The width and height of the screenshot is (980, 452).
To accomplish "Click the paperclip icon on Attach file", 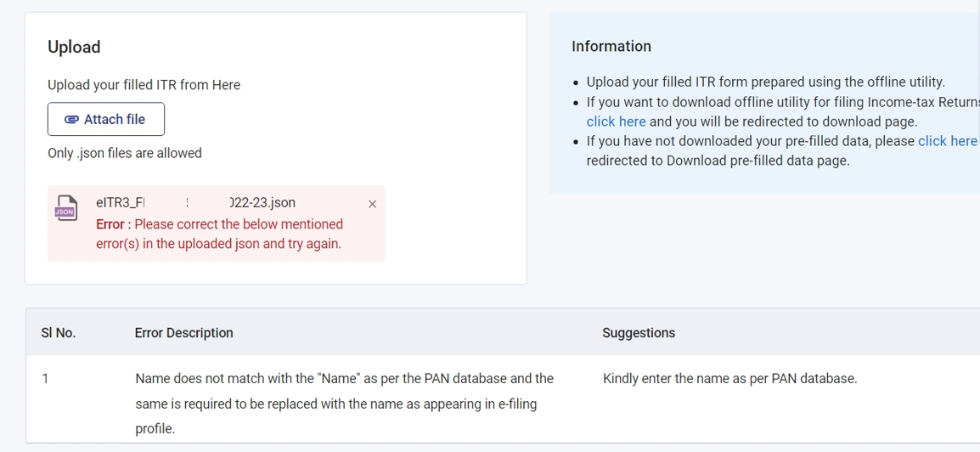I will pyautogui.click(x=72, y=120).
